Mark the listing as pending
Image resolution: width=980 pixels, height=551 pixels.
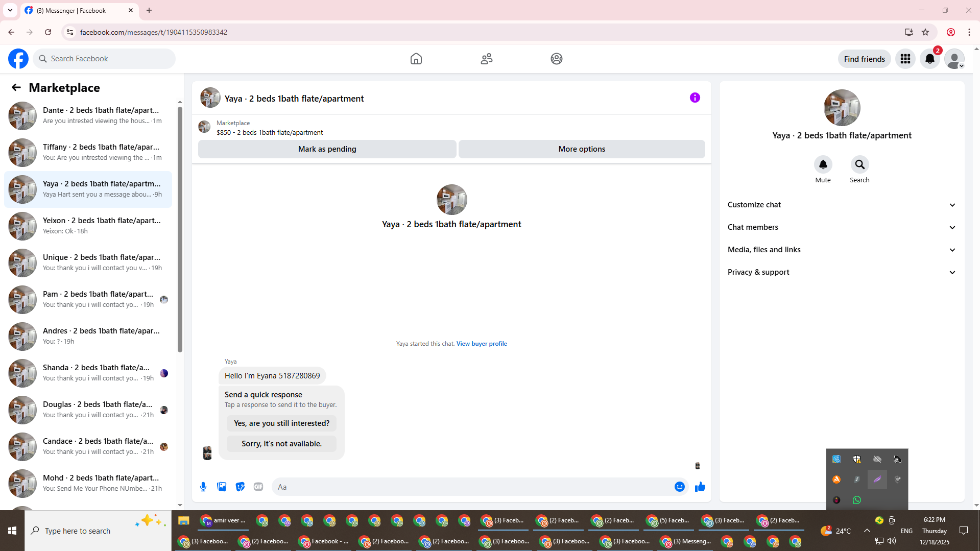327,149
